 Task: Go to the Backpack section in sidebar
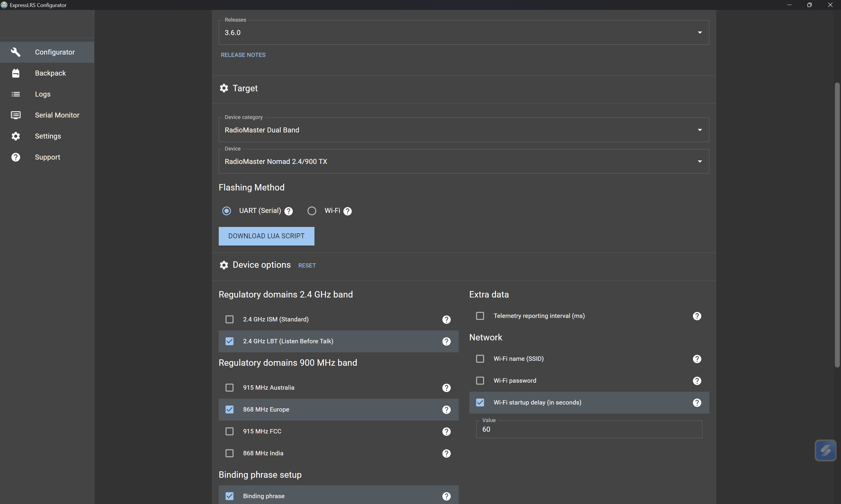[50, 73]
